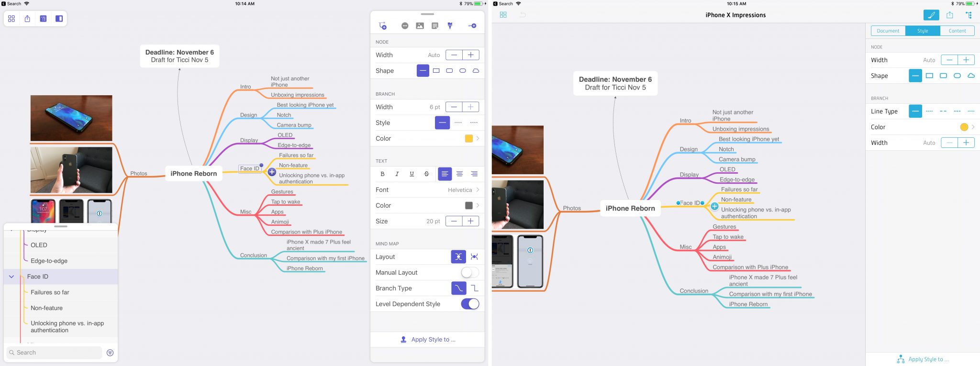Screen dimensions: 980x366
Task: Open style brush panel in right blue toolbar
Action: 931,15
